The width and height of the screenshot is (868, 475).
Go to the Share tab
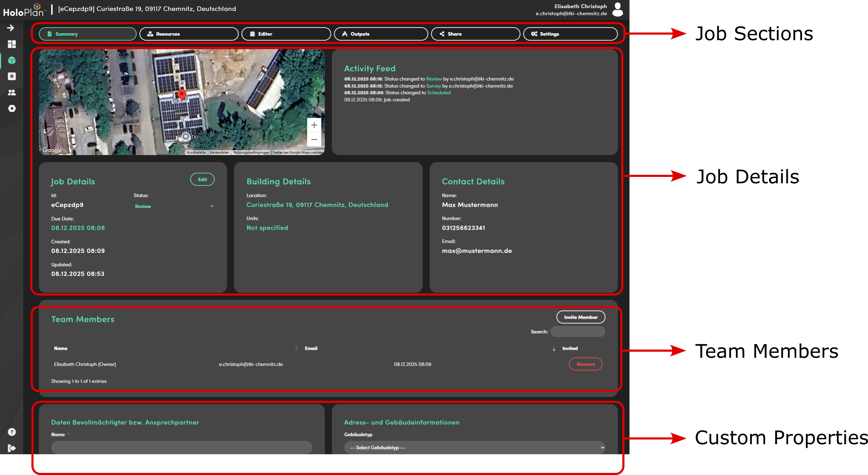(x=475, y=34)
